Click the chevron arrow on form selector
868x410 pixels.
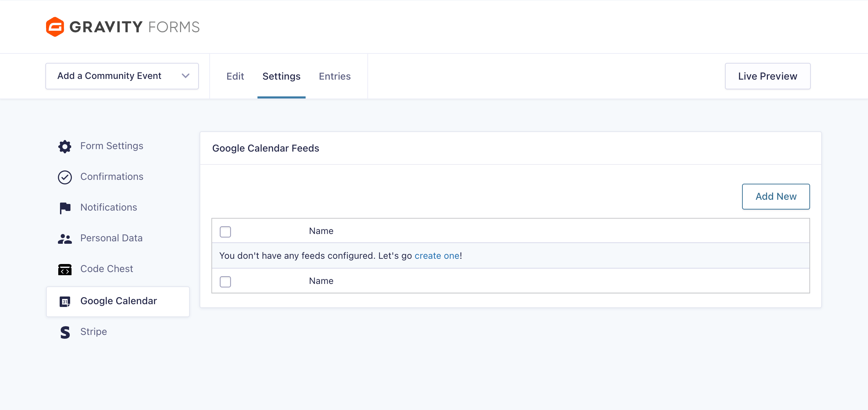pyautogui.click(x=186, y=76)
